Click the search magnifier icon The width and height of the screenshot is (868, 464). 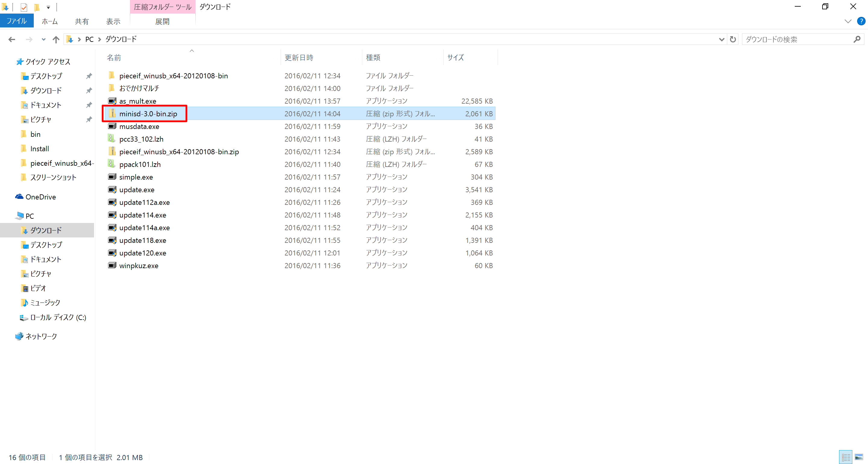857,39
